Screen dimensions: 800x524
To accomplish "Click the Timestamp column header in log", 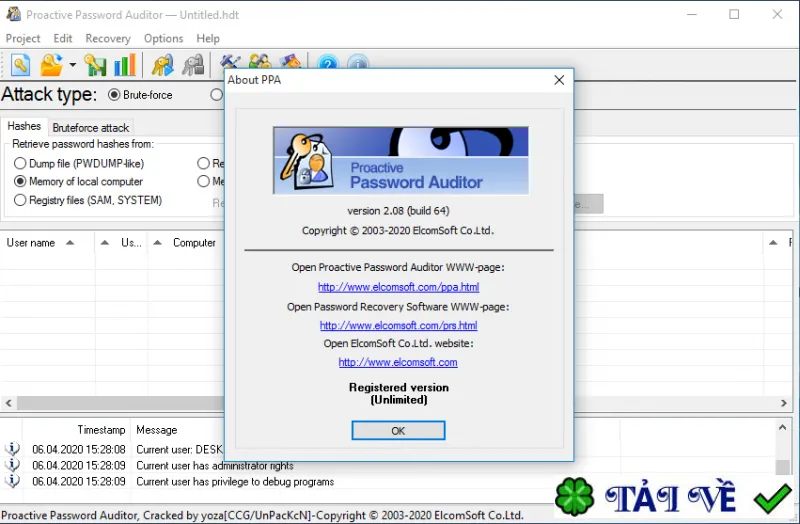I will [101, 430].
